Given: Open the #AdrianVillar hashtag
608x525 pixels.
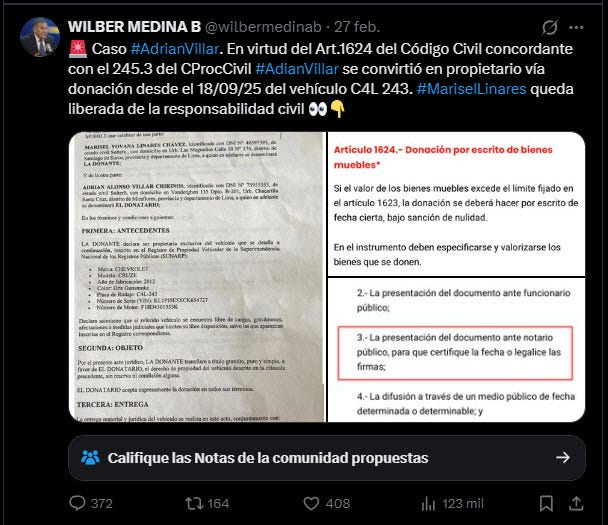Looking at the screenshot, I should pyautogui.click(x=175, y=49).
